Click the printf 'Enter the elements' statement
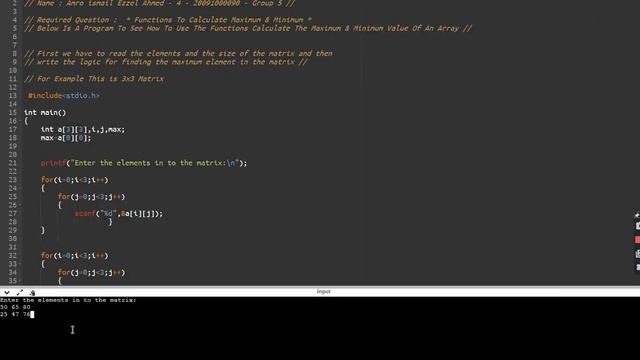Viewport: 640px width, 360px height. point(144,163)
